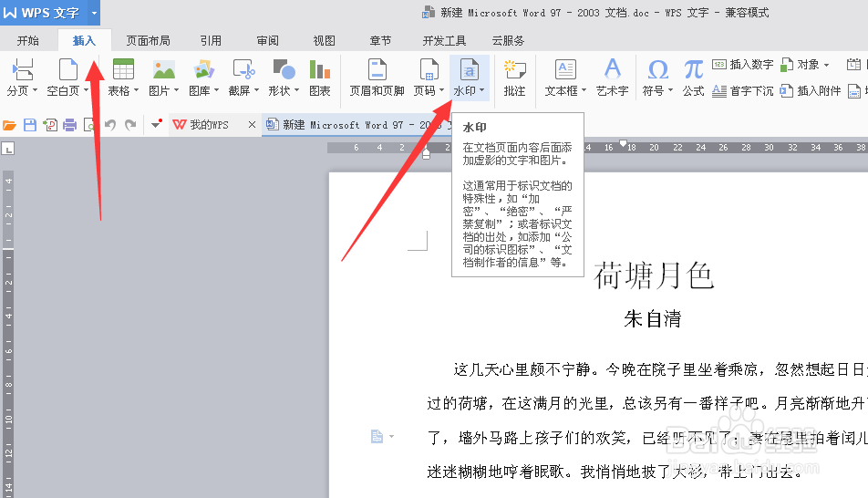Image resolution: width=868 pixels, height=498 pixels.
Task: Expand the quick access toolbar customize arrow
Action: (156, 124)
